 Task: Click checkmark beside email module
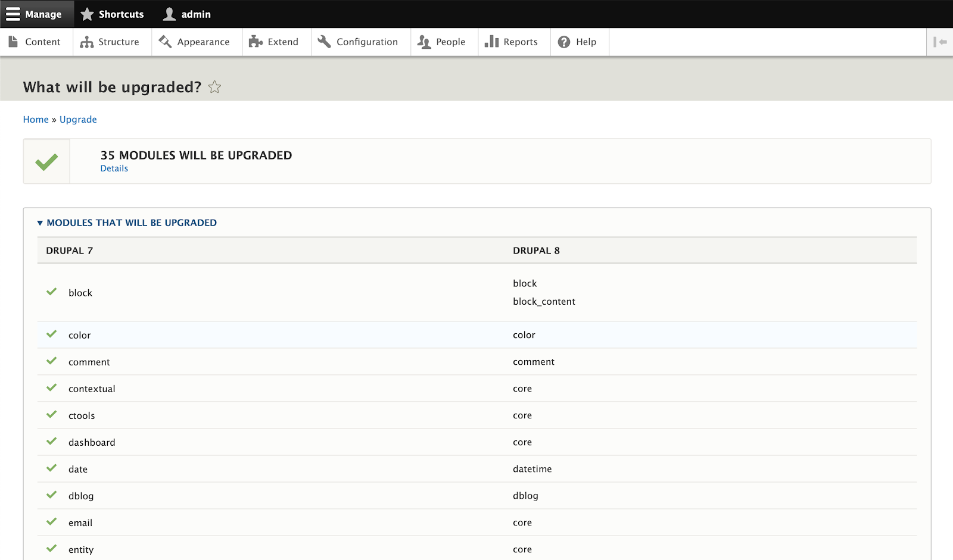[x=52, y=521]
